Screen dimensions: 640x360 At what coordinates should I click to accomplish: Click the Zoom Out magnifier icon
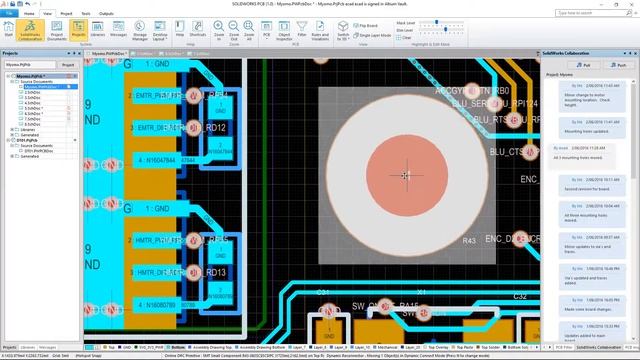[x=234, y=31]
